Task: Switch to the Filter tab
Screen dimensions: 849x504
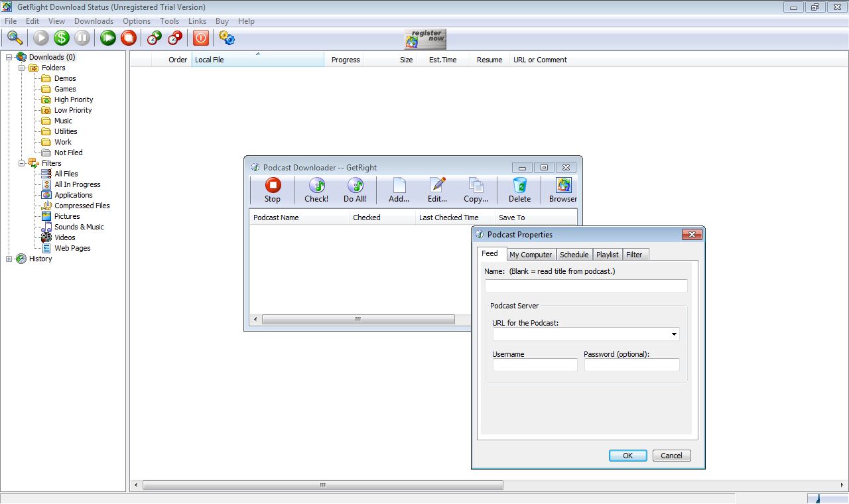Action: coord(634,255)
